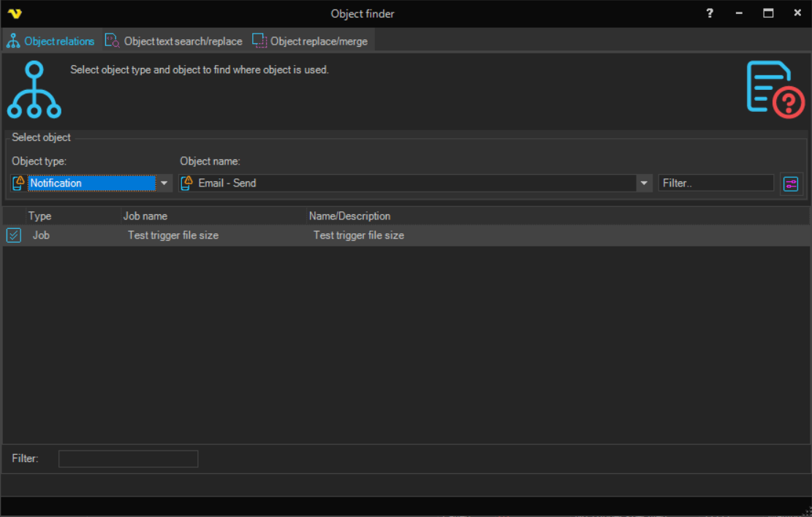The height and width of the screenshot is (517, 812).
Task: Sort by the Name/Description column header
Action: (349, 216)
